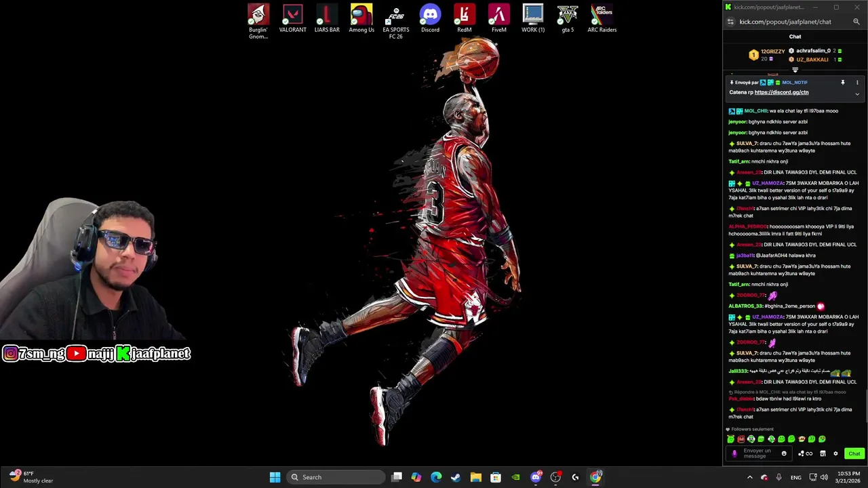868x488 pixels.
Task: Focus the Envoyer un message field
Action: [757, 453]
